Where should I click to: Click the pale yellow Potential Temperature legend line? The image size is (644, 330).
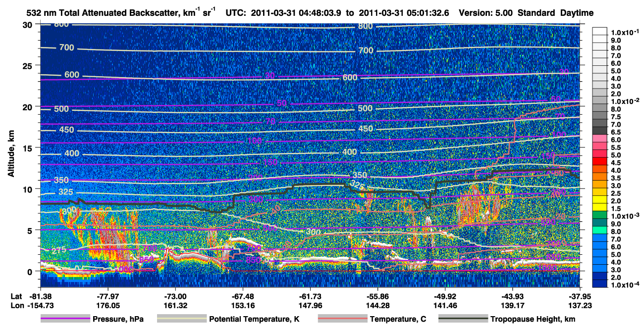(x=181, y=319)
